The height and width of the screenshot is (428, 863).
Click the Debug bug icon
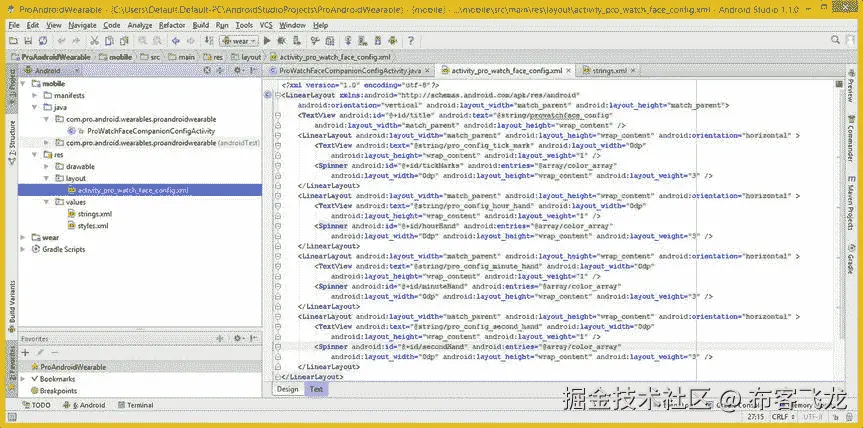pos(282,41)
